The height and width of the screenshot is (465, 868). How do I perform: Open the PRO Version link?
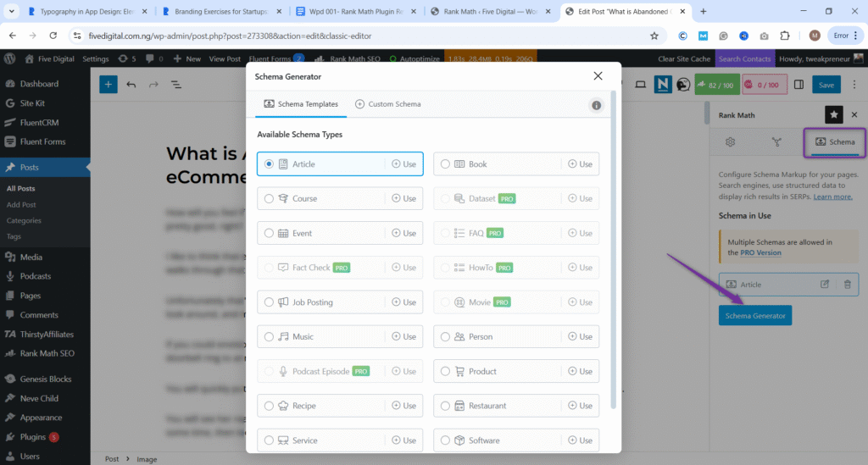(x=760, y=252)
